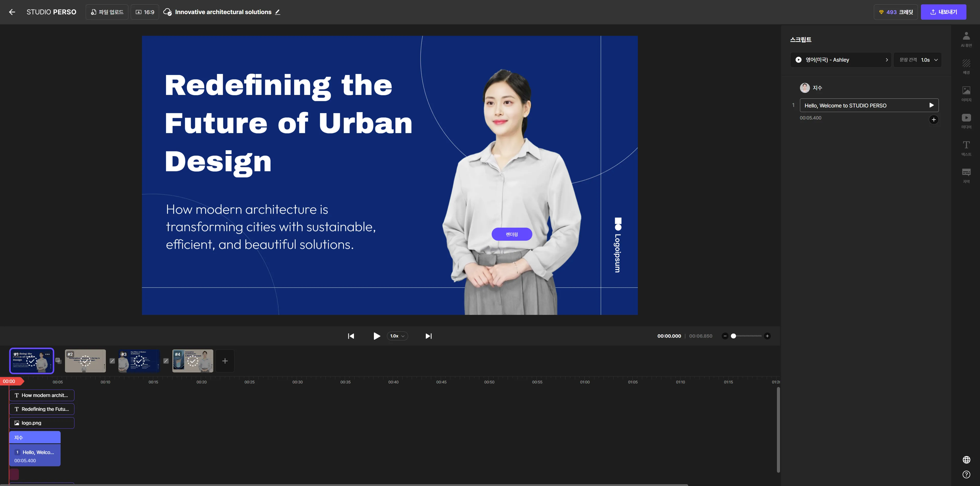Open the Subtitles panel icon

click(966, 175)
